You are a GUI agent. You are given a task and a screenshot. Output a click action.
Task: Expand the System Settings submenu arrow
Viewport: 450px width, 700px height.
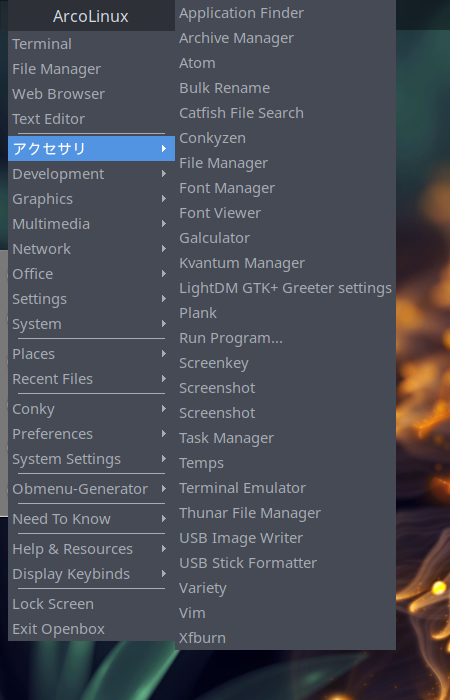tap(164, 458)
